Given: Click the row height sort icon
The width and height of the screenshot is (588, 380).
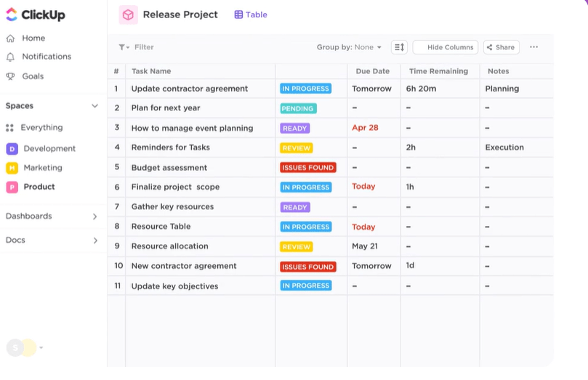Looking at the screenshot, I should tap(399, 47).
